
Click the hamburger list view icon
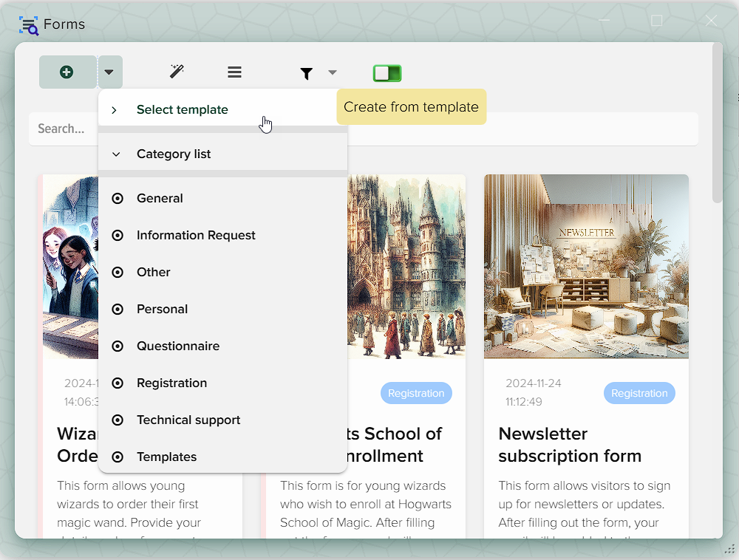(x=234, y=72)
